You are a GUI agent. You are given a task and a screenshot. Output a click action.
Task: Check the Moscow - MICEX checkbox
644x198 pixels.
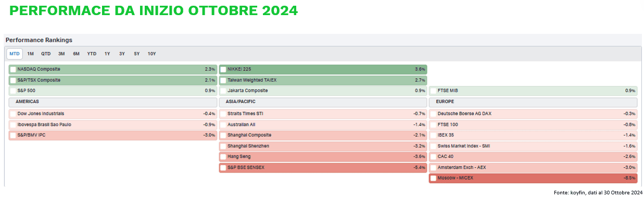point(433,179)
